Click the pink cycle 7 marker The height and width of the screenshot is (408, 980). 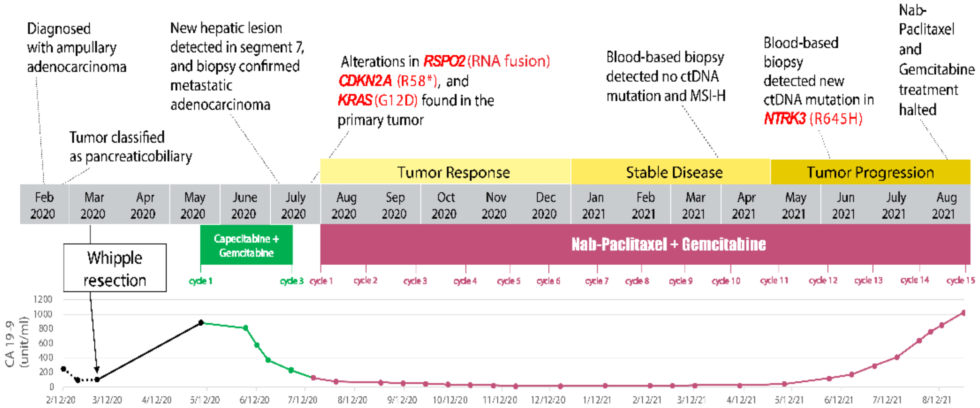coord(596,281)
